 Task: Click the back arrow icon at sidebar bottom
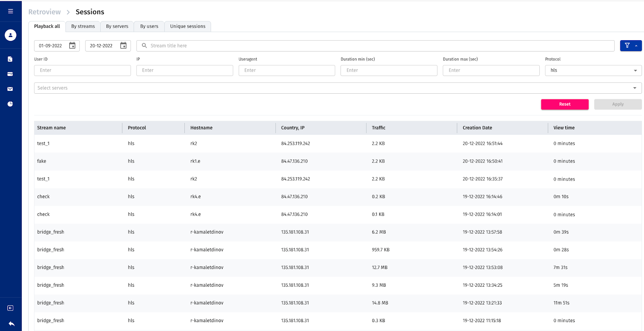click(11, 324)
